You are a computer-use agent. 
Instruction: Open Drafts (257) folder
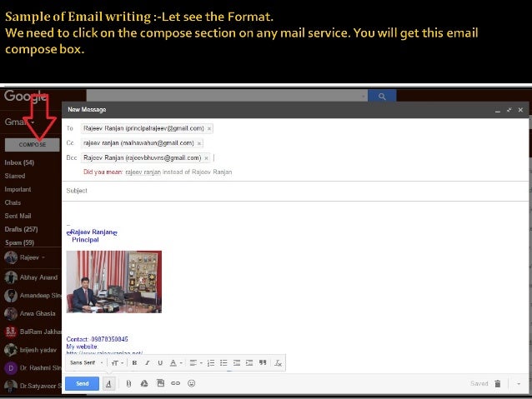pyautogui.click(x=21, y=229)
